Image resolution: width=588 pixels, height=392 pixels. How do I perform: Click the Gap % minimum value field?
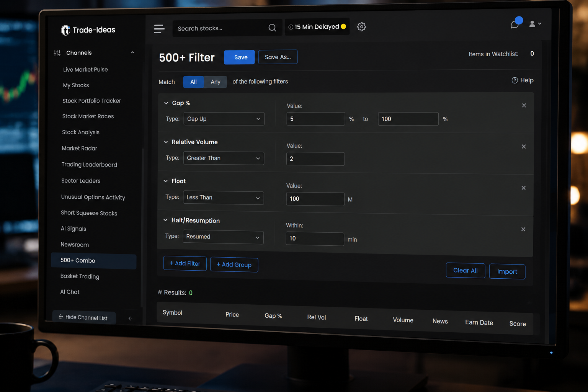tap(316, 119)
